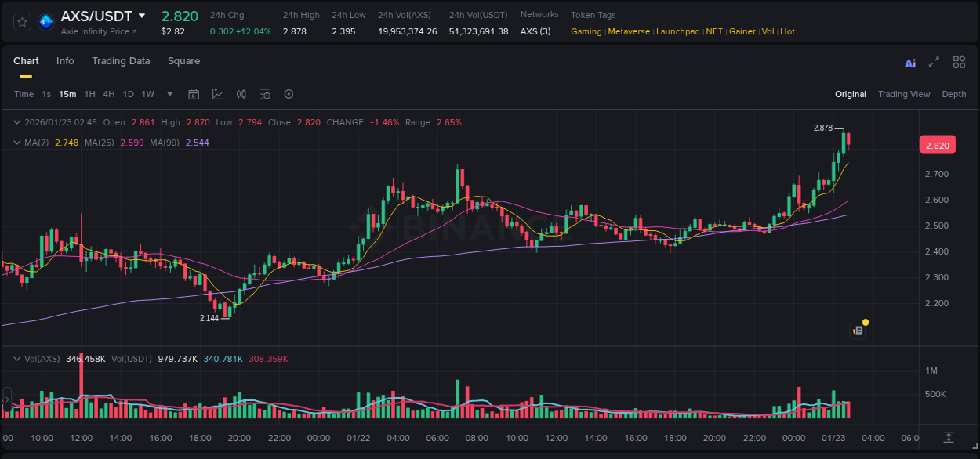Screen dimensions: 980x459
Task: Hide the OHLC price info row
Action: click(16, 122)
